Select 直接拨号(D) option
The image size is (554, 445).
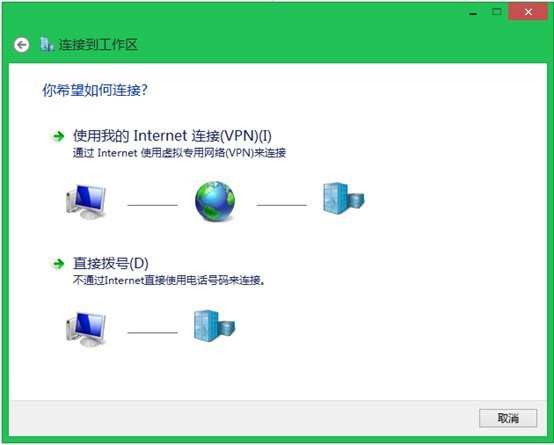coord(111,264)
